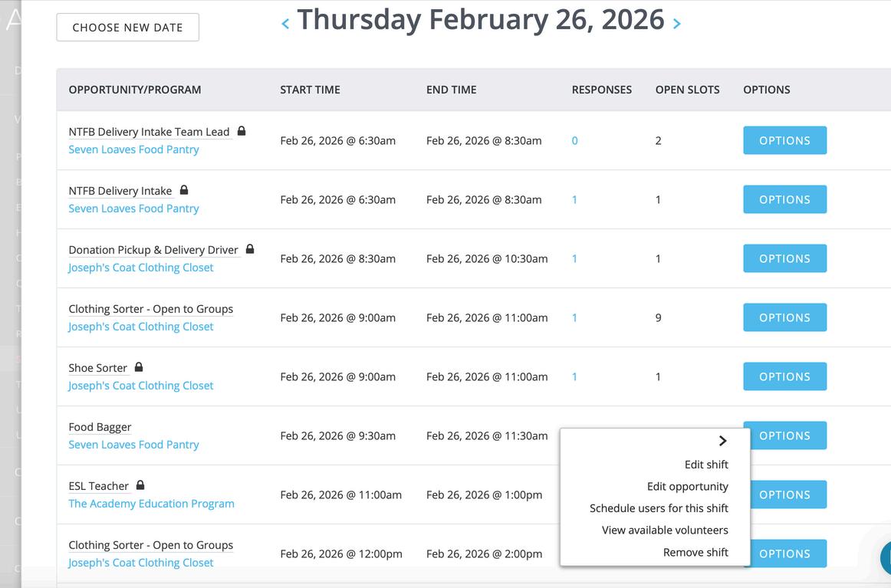Go to next day using right arrow
The width and height of the screenshot is (891, 588).
(x=676, y=24)
